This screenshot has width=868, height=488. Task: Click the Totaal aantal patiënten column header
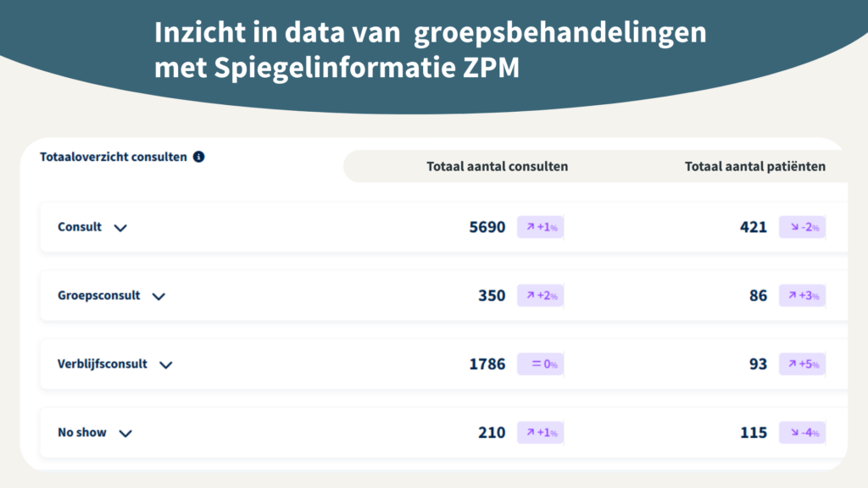754,167
